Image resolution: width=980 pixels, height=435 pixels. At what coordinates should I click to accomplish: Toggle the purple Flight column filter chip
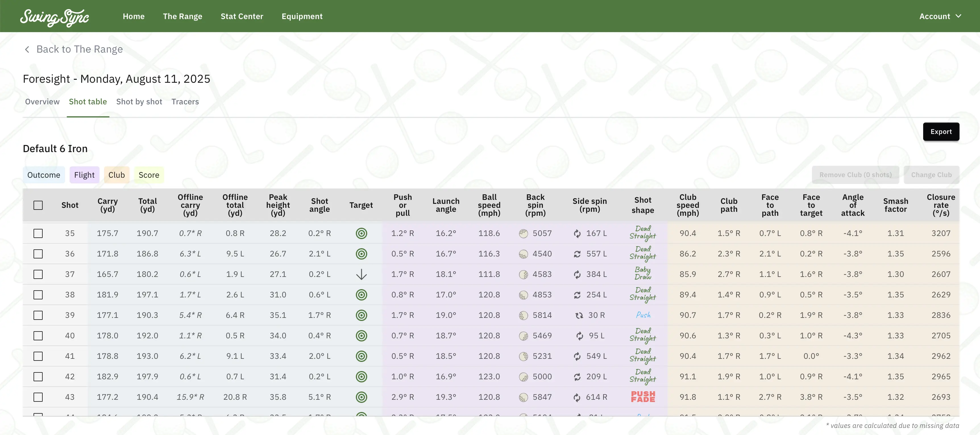(x=84, y=175)
